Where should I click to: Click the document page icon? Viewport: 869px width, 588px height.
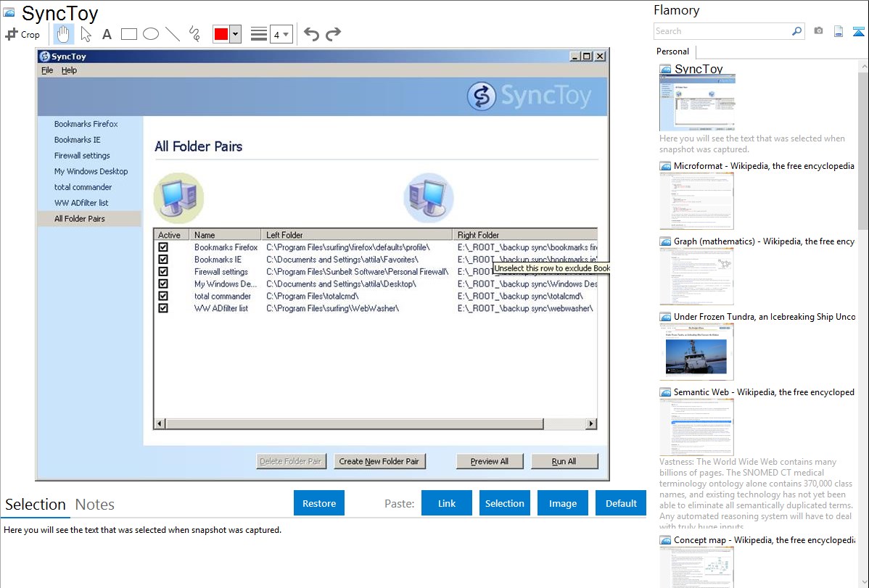click(x=839, y=31)
